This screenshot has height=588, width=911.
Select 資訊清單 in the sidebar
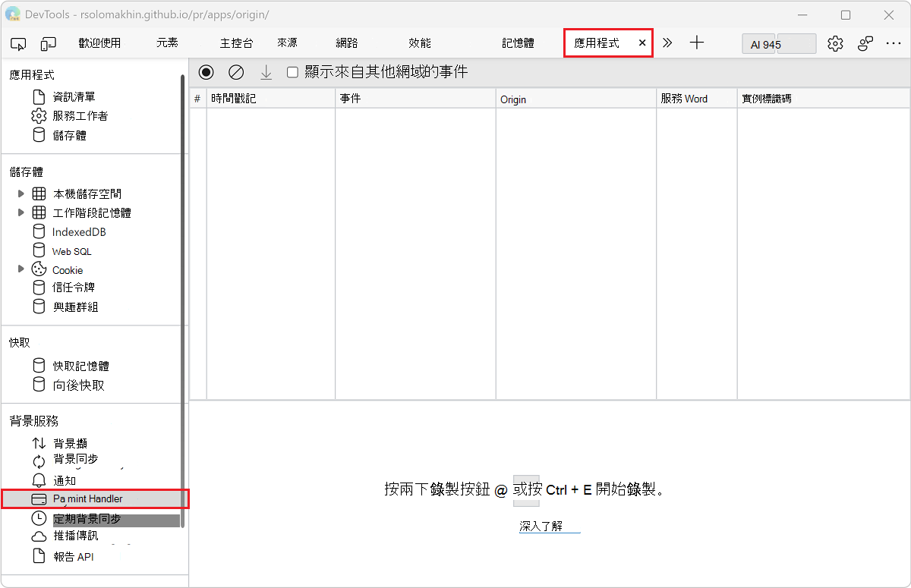(74, 97)
